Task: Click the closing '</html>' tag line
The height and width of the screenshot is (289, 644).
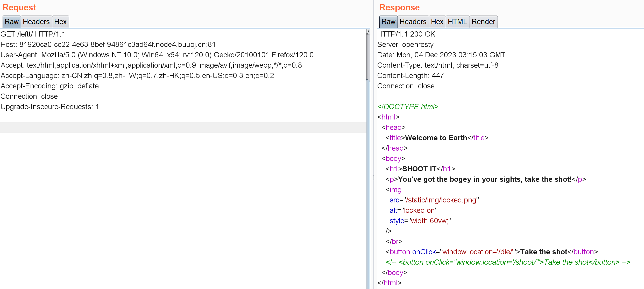Action: (390, 283)
